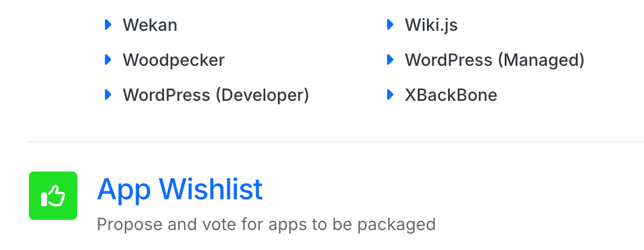The image size is (644, 250).
Task: Click the 'Propose and vote for apps' description
Action: (x=266, y=225)
